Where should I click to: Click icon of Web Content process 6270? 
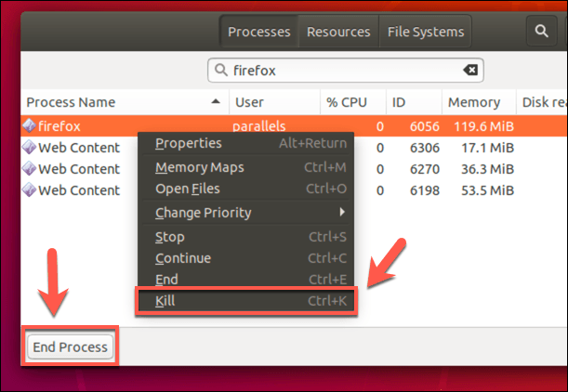click(x=29, y=169)
